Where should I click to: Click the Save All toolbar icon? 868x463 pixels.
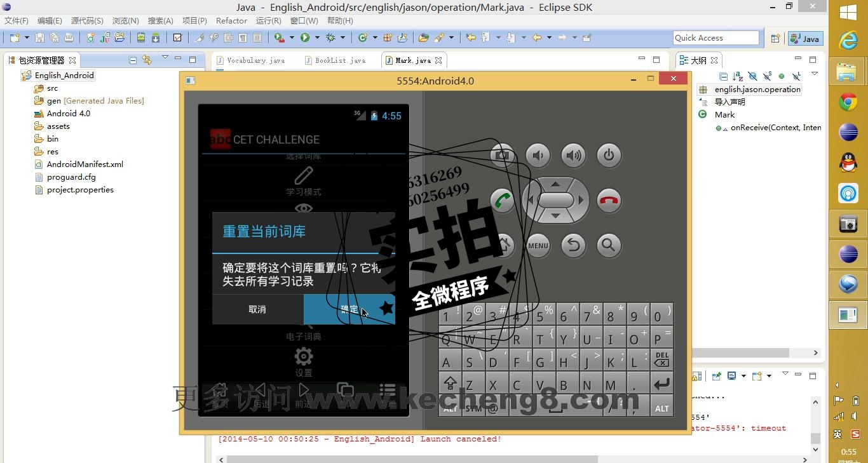(54, 38)
